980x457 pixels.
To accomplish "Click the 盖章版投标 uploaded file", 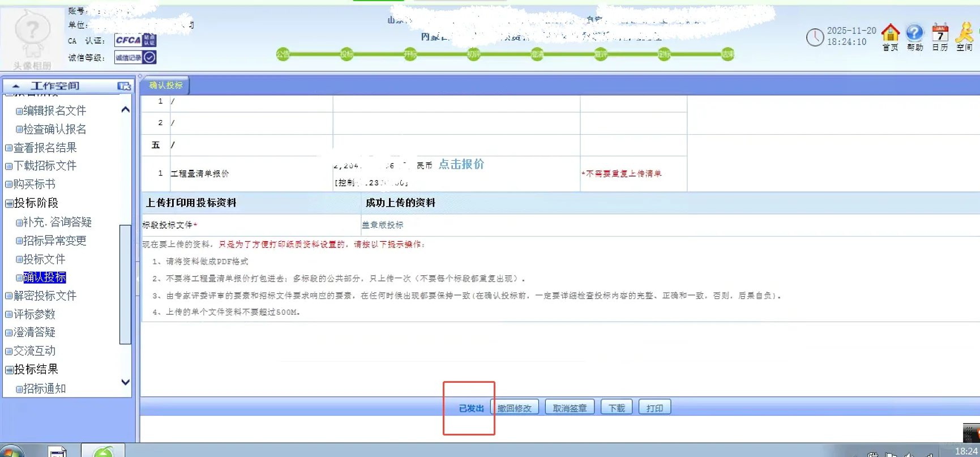I will (383, 225).
